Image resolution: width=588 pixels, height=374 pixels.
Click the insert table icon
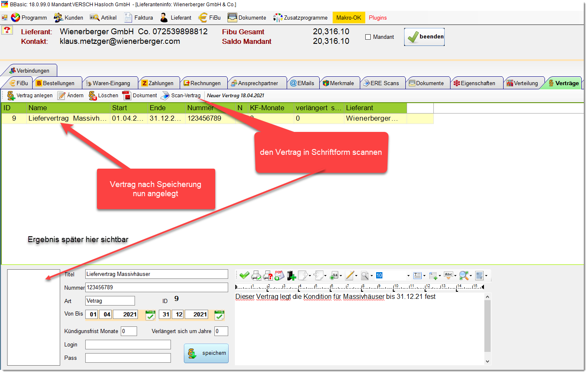433,275
